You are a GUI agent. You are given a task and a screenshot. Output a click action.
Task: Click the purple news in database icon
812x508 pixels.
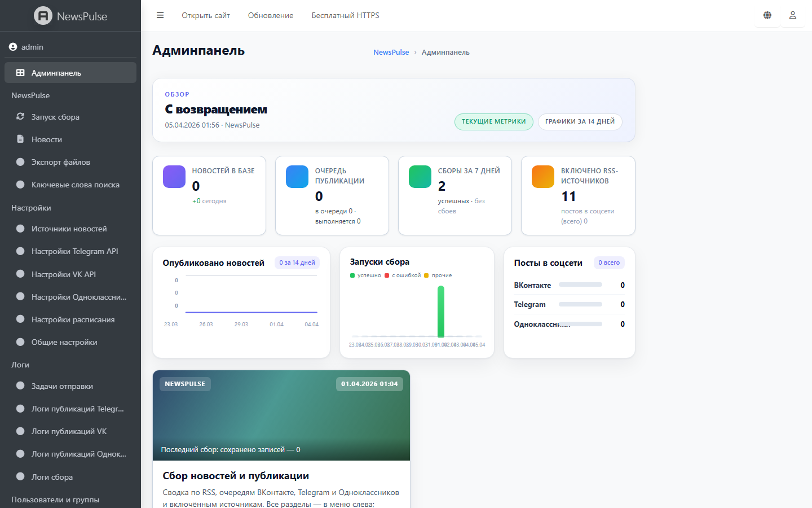pyautogui.click(x=174, y=177)
